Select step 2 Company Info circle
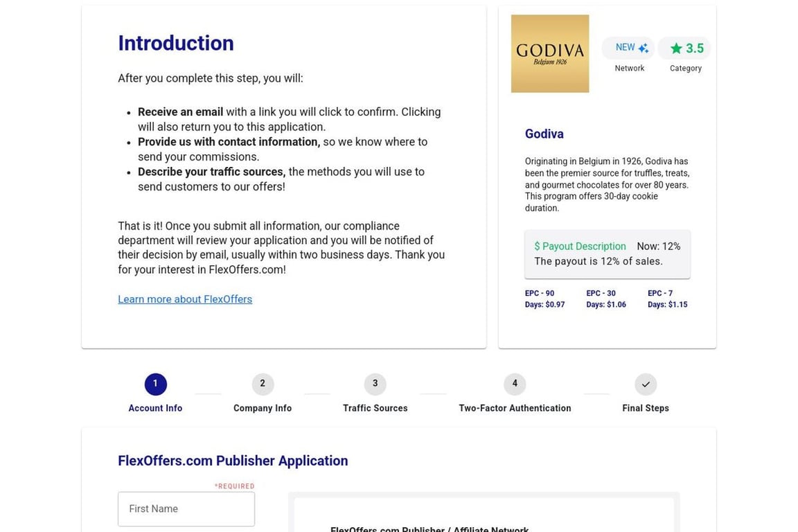Screen dimensions: 798x532 263,384
